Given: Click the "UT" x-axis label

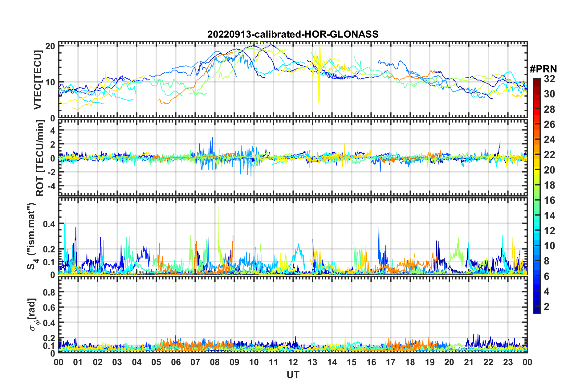Looking at the screenshot, I should pos(293,375).
